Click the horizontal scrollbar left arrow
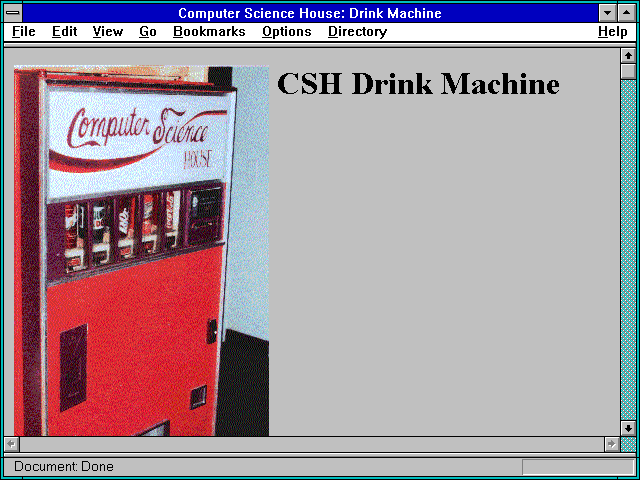Screen dimensions: 640x480 coord(11,444)
